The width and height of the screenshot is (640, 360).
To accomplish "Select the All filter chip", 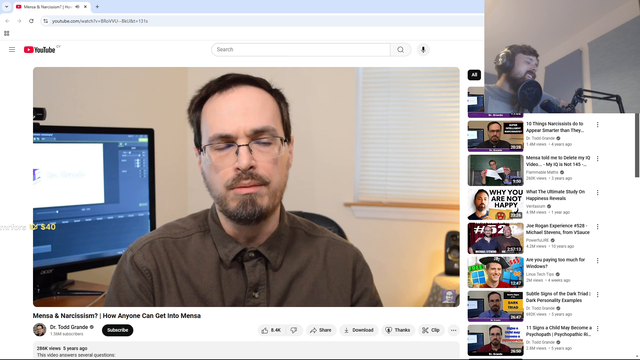I will (x=474, y=75).
